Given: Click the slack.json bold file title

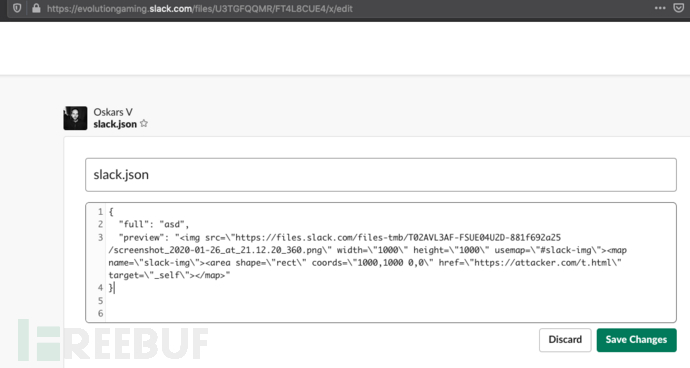Looking at the screenshot, I should click(115, 124).
